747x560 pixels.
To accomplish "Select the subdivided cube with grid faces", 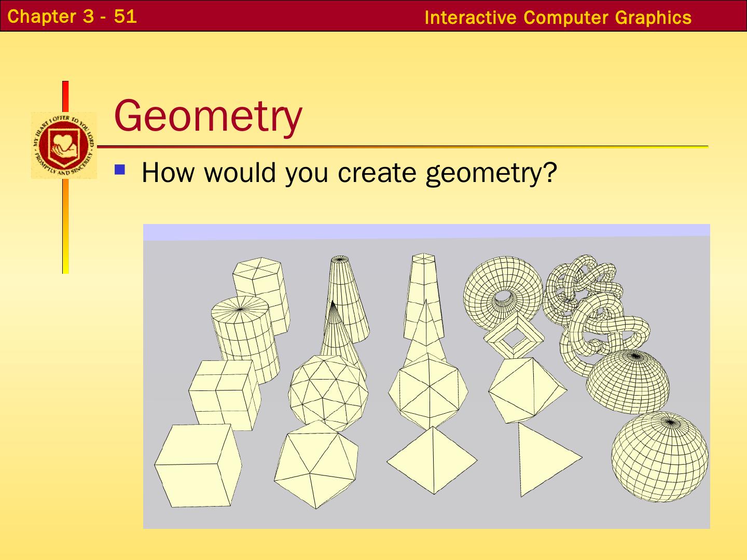I will point(224,393).
